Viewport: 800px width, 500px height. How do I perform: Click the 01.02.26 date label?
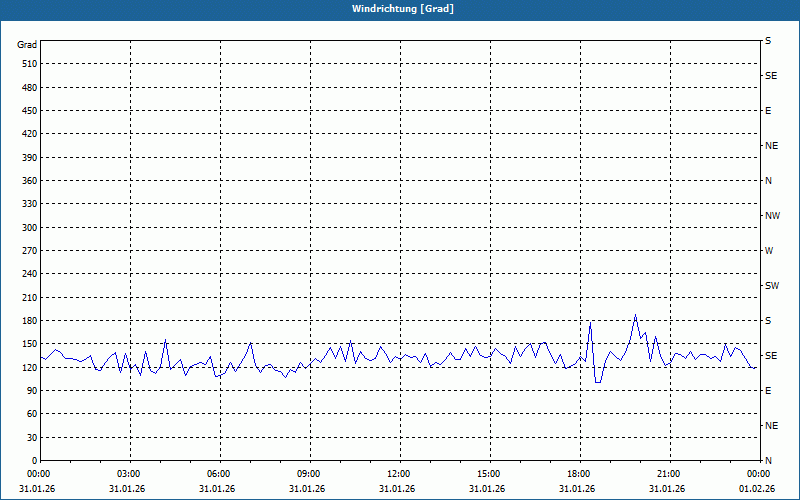click(x=757, y=489)
